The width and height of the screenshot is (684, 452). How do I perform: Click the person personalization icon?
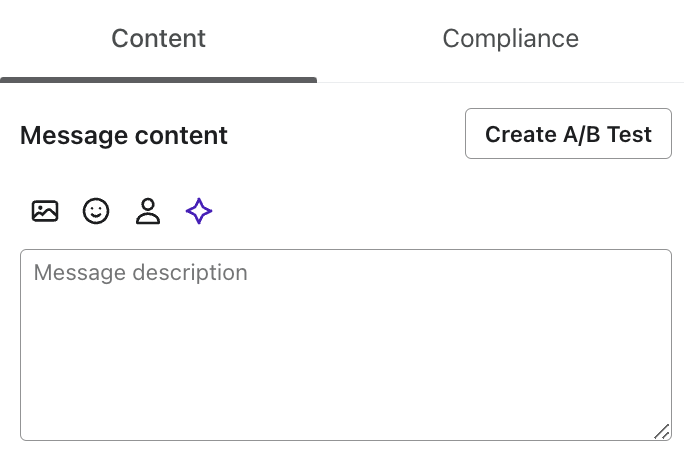click(x=148, y=211)
